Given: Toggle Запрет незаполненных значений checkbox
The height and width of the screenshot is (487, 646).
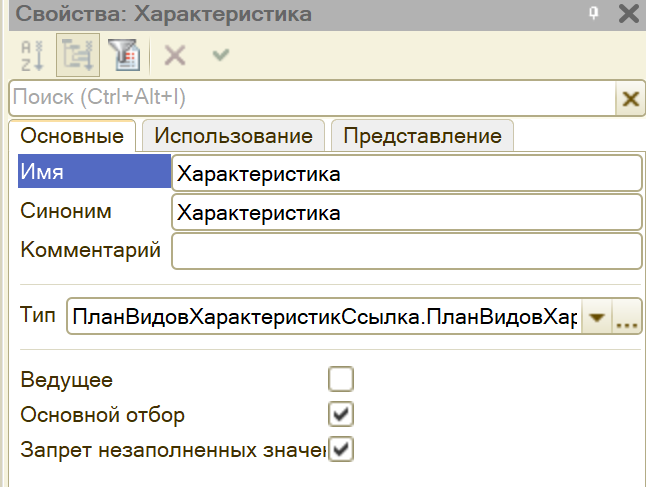Looking at the screenshot, I should 342,449.
